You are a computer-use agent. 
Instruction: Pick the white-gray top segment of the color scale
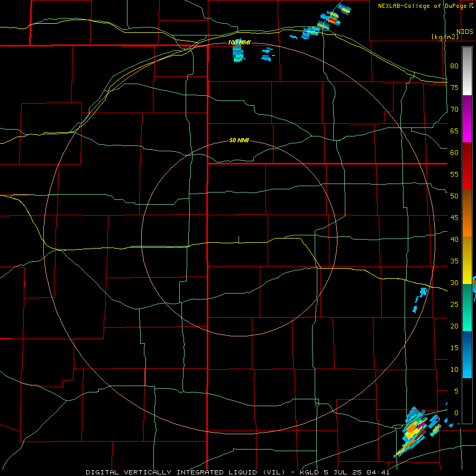(x=467, y=71)
